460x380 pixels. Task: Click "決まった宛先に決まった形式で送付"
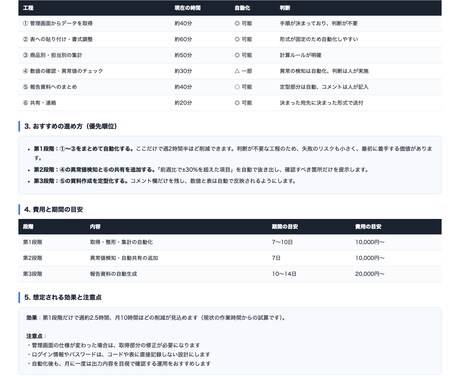pyautogui.click(x=321, y=103)
